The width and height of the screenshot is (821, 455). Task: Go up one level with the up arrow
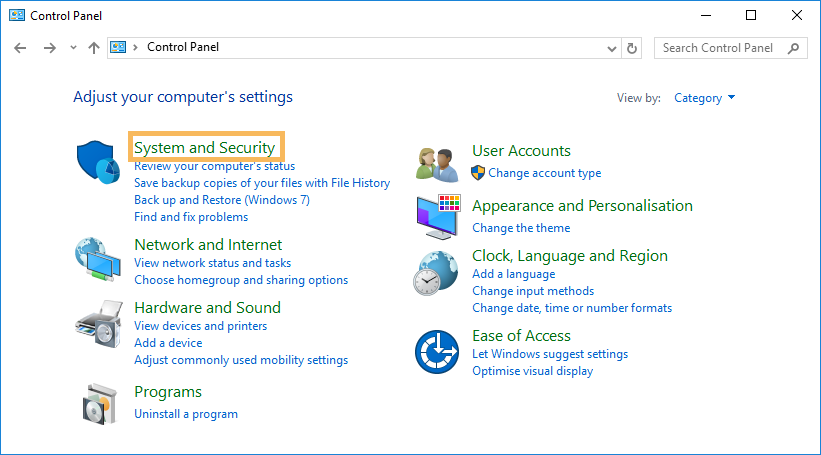pos(94,48)
